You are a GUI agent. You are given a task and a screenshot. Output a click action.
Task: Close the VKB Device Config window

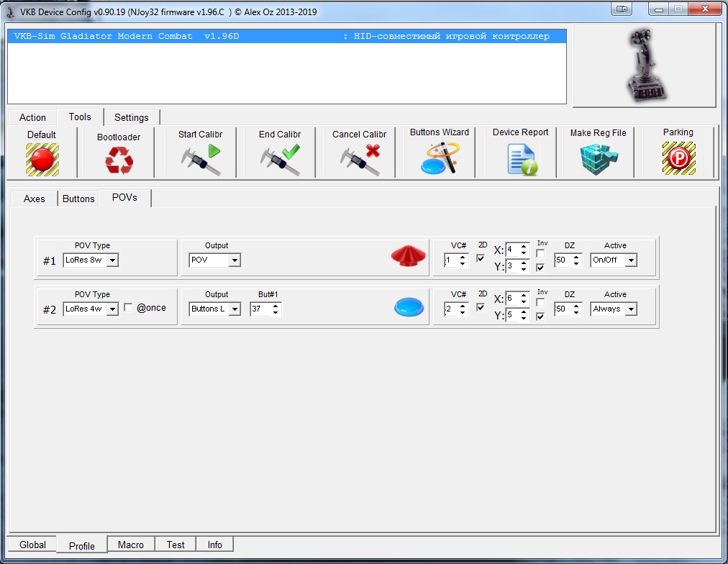(705, 9)
